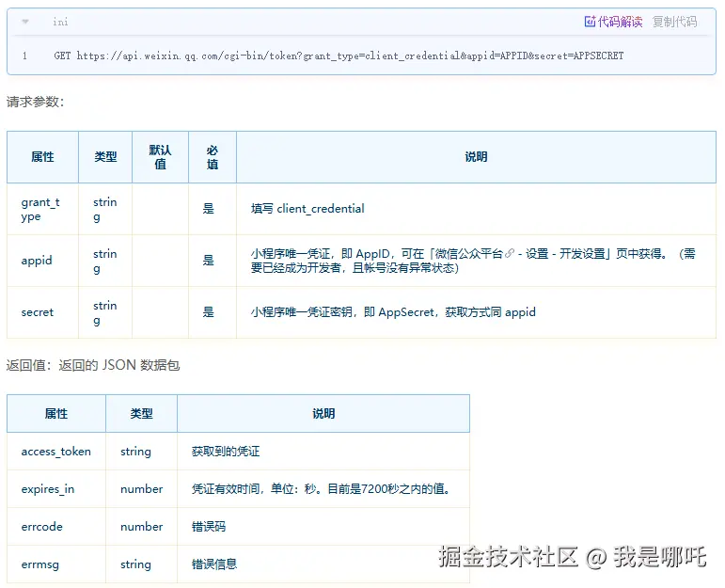The height and width of the screenshot is (588, 725).
Task: Click the AppSecret description text
Action: coord(393,312)
